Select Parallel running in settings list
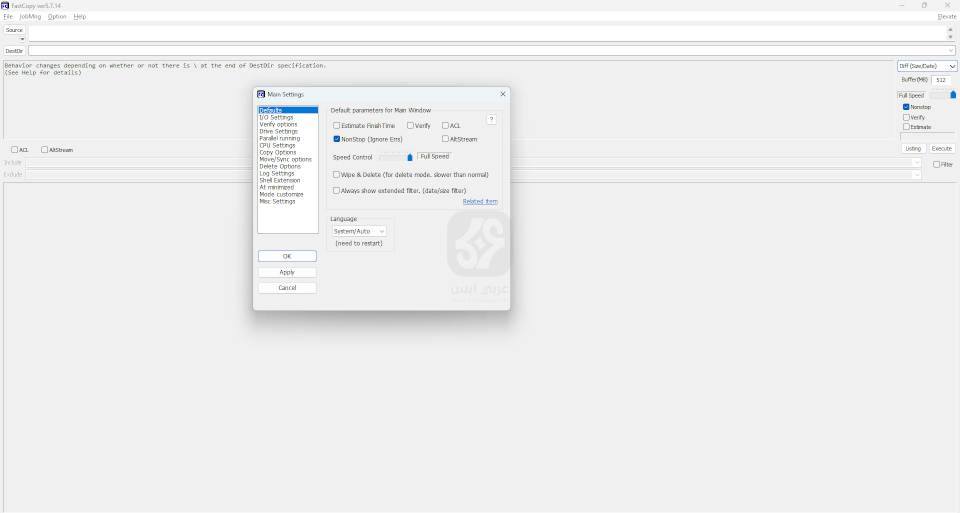The image size is (960, 513). point(288,138)
